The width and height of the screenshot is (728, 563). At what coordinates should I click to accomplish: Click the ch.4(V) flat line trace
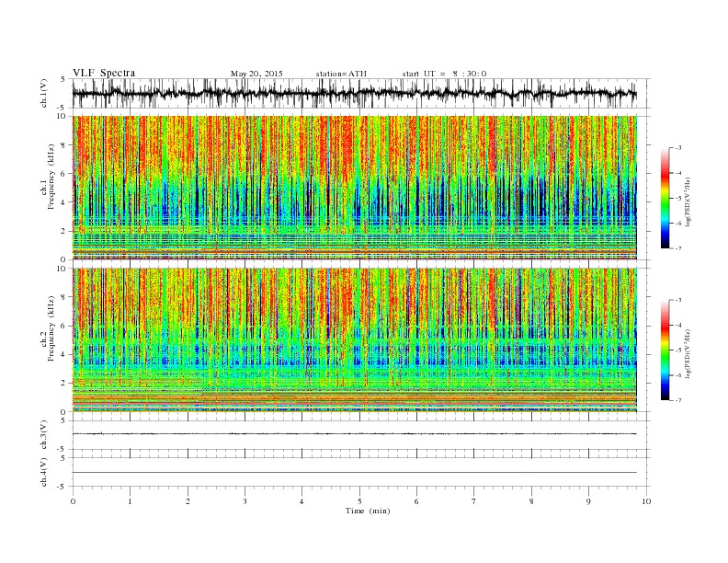(x=355, y=473)
